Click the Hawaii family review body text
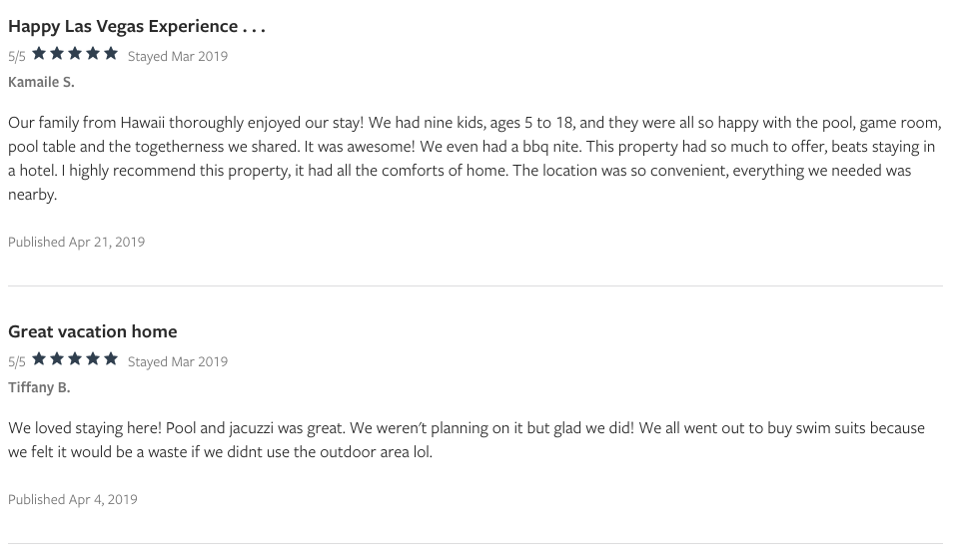 click(x=475, y=158)
